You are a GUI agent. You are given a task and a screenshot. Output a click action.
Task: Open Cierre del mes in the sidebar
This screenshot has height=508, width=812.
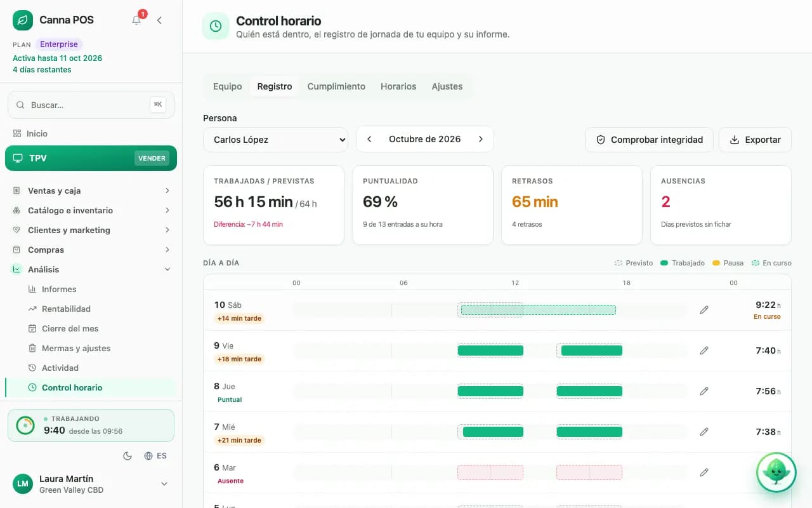click(70, 328)
